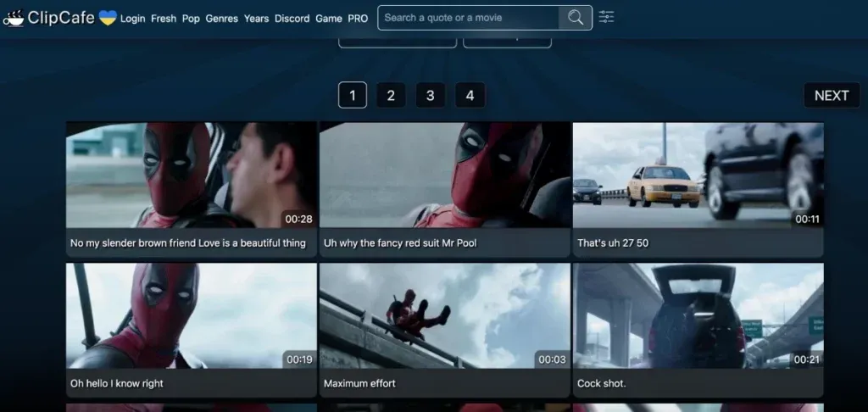Screen dimensions: 868x412
Task: Click the 00:11 duration badge
Action: pos(807,220)
